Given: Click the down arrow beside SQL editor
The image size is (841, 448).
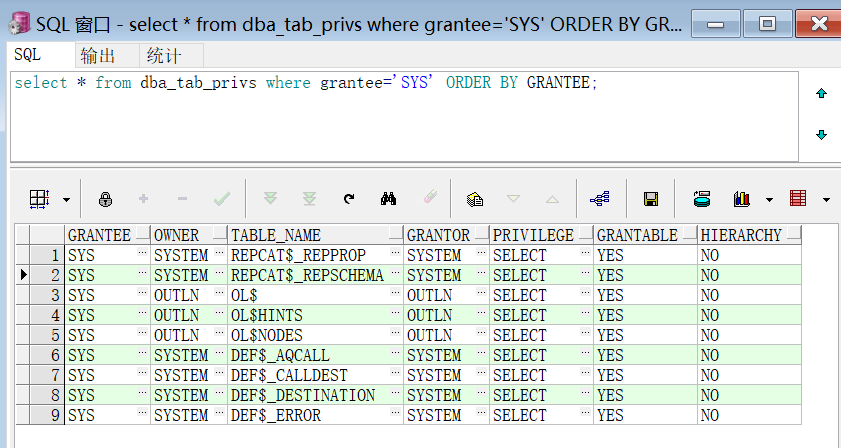Looking at the screenshot, I should [x=821, y=134].
